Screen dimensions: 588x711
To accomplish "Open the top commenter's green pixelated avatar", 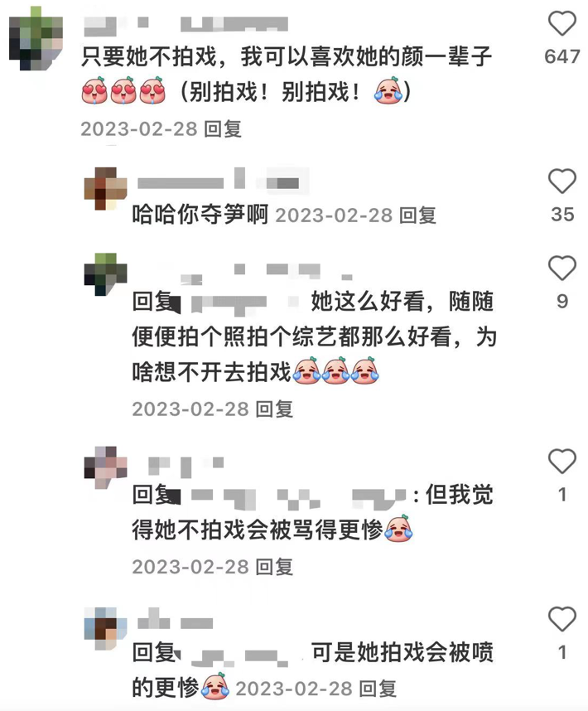I will [x=36, y=39].
